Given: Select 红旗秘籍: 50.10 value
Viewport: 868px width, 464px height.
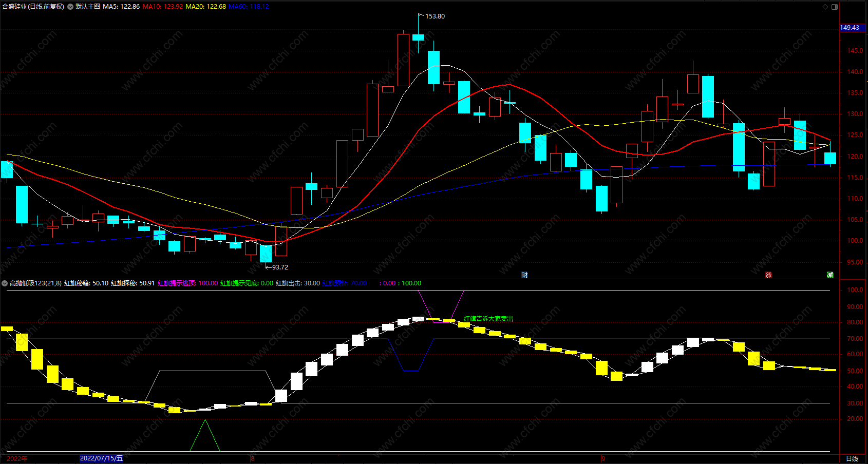Looking at the screenshot, I should pyautogui.click(x=86, y=283).
